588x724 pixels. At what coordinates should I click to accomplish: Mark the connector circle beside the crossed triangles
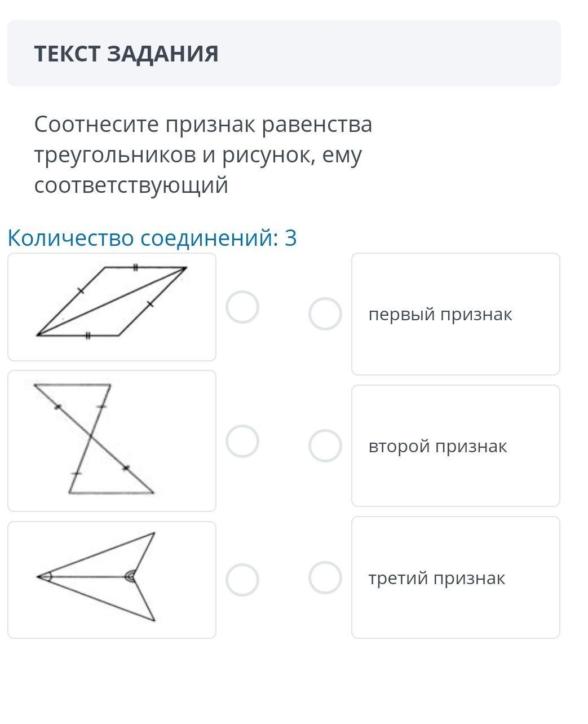click(x=242, y=441)
